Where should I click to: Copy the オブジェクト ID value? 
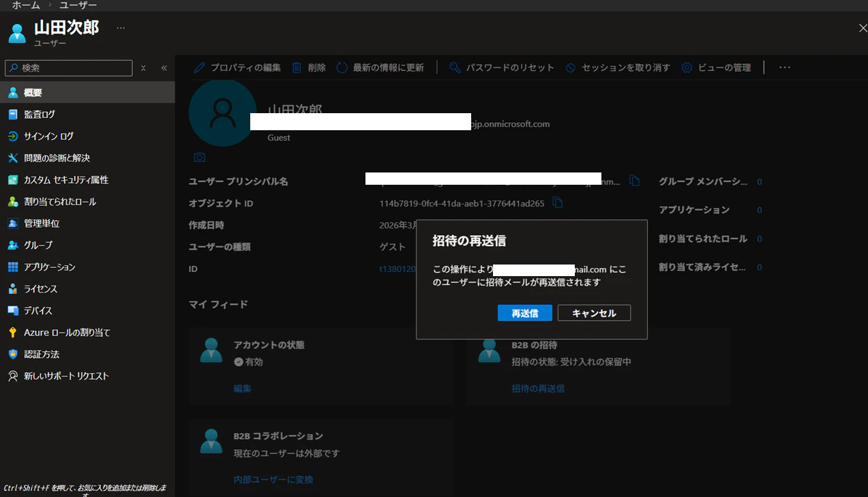coord(557,202)
